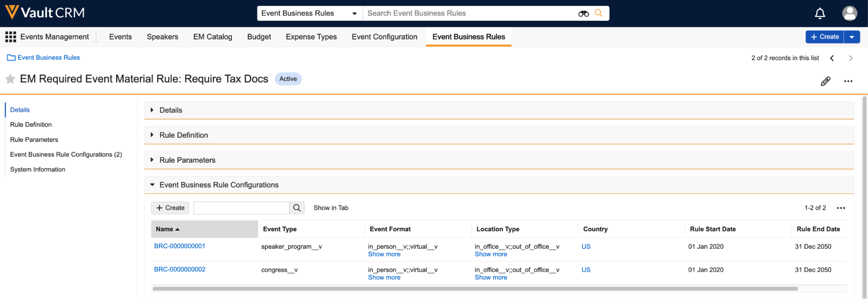Click the notifications bell icon
Screen dimensions: 868x299
(820, 13)
